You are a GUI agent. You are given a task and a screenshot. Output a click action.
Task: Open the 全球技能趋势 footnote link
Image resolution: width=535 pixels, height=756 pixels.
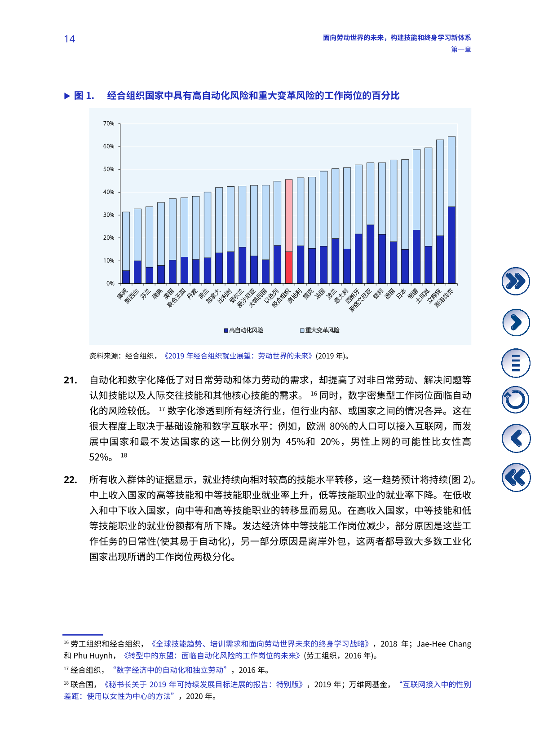(261, 644)
